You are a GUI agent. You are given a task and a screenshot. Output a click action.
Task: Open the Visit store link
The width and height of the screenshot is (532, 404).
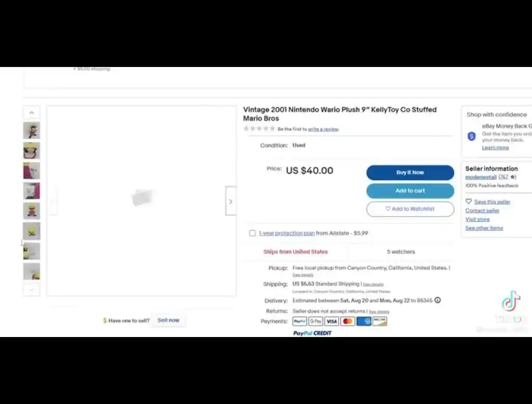click(x=477, y=220)
